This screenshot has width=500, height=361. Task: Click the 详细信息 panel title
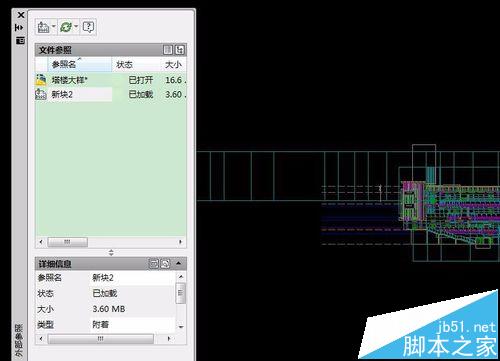(55, 264)
